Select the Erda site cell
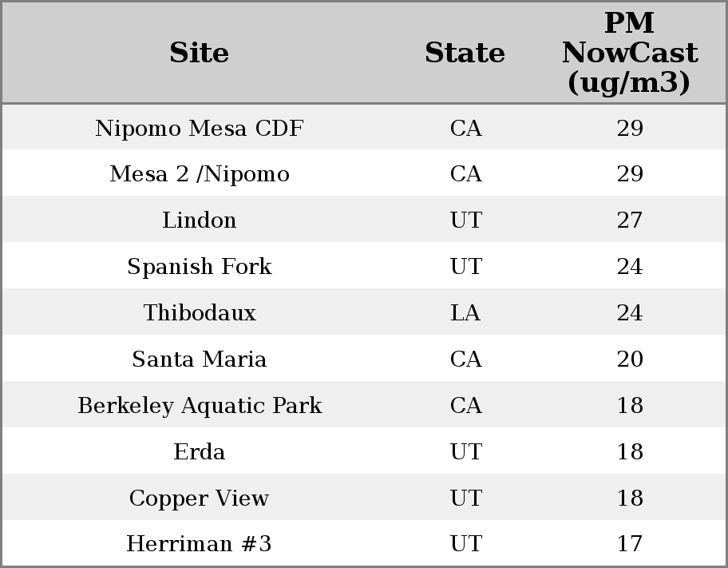The image size is (728, 568). 199,452
